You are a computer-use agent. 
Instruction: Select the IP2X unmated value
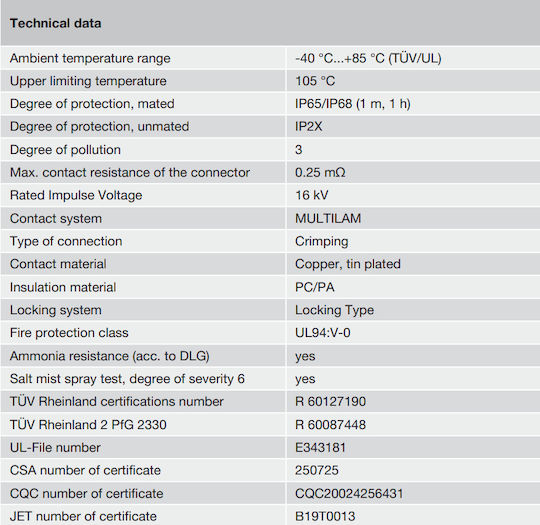coord(309,126)
